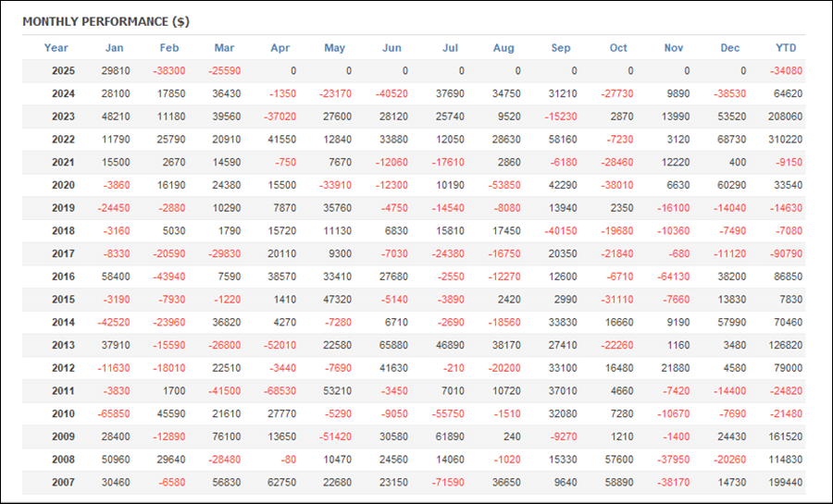833x504 pixels.
Task: Click January 2010 value -65850
Action: point(114,413)
